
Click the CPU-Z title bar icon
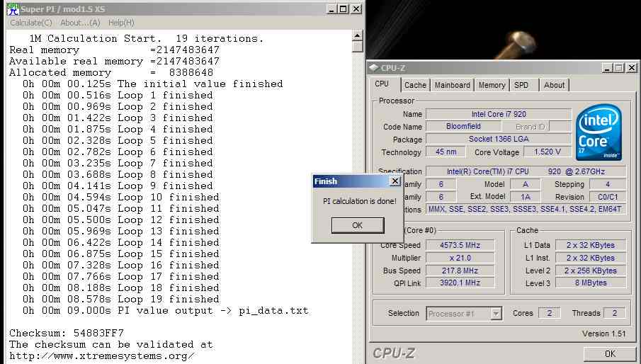(x=373, y=68)
